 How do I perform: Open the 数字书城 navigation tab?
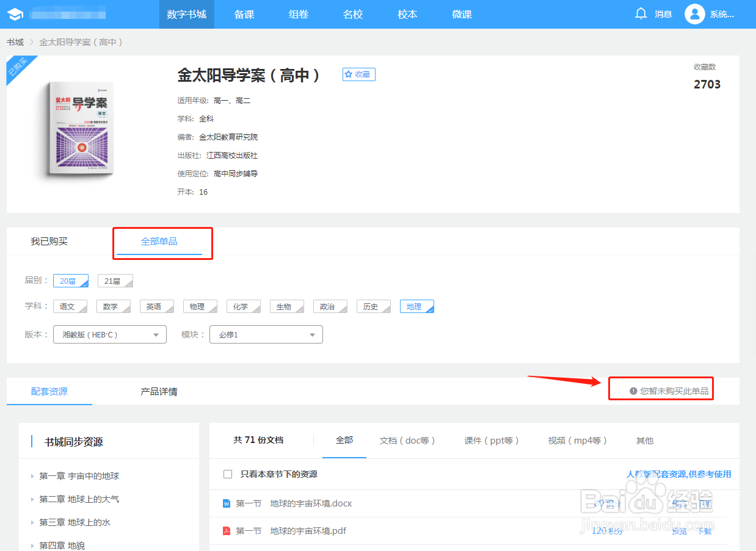pyautogui.click(x=187, y=14)
